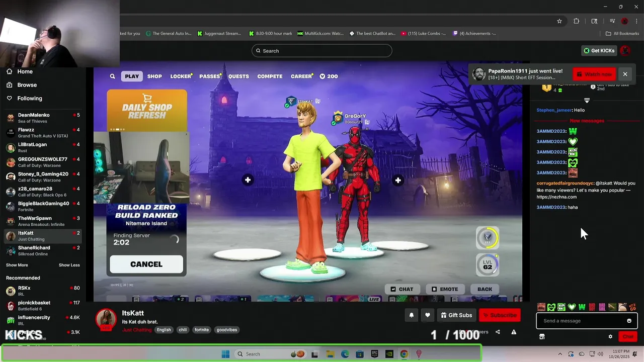Open the Chrome three-dot menu
Viewport: 644px width, 362px height.
click(637, 21)
